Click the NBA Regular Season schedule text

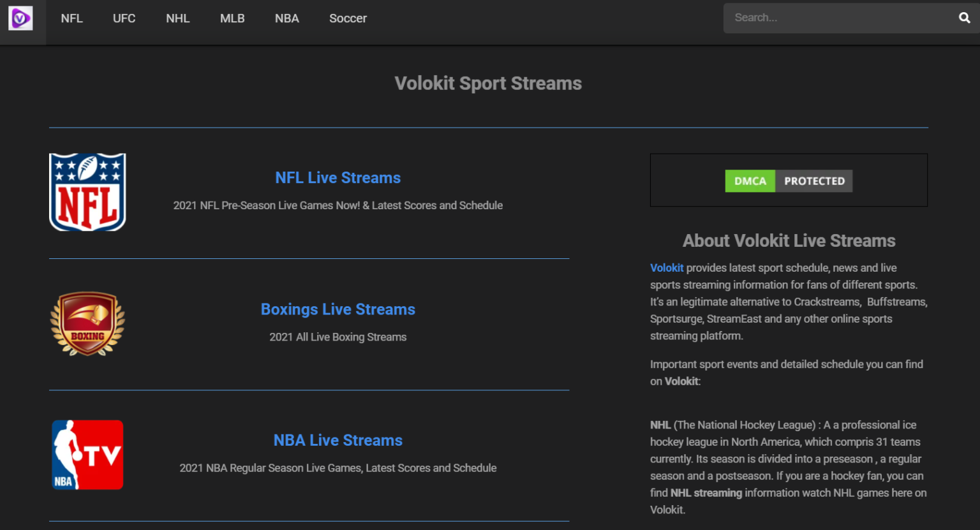pyautogui.click(x=338, y=467)
